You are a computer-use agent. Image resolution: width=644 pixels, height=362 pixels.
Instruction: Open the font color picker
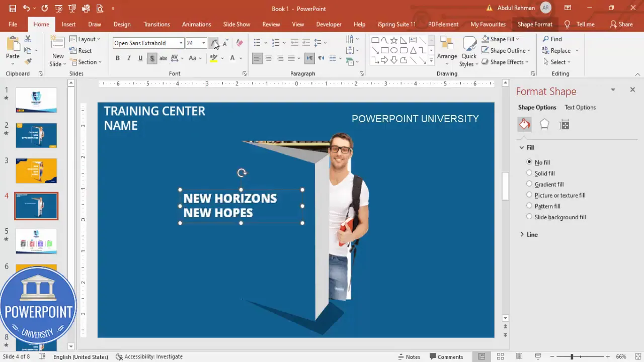click(x=240, y=58)
